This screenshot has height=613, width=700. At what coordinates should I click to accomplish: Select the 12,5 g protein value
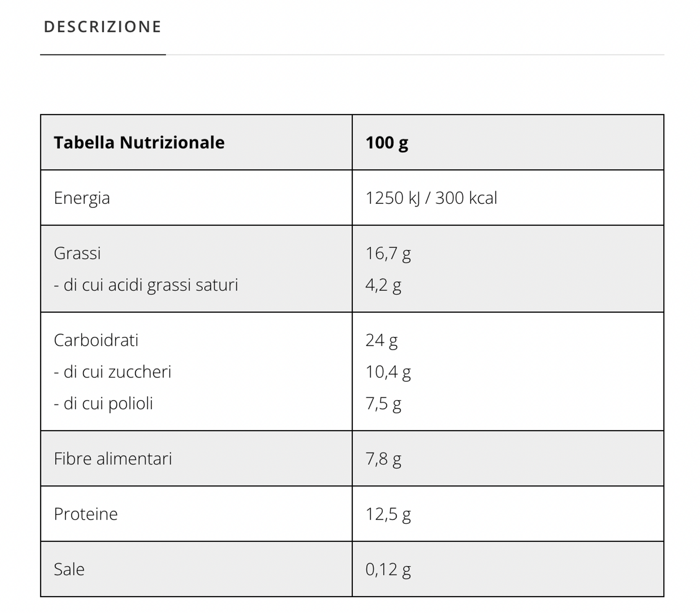[388, 514]
